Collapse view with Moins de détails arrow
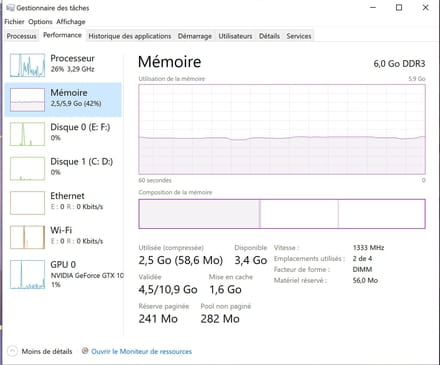Screen dimensions: 440x365 [12, 351]
